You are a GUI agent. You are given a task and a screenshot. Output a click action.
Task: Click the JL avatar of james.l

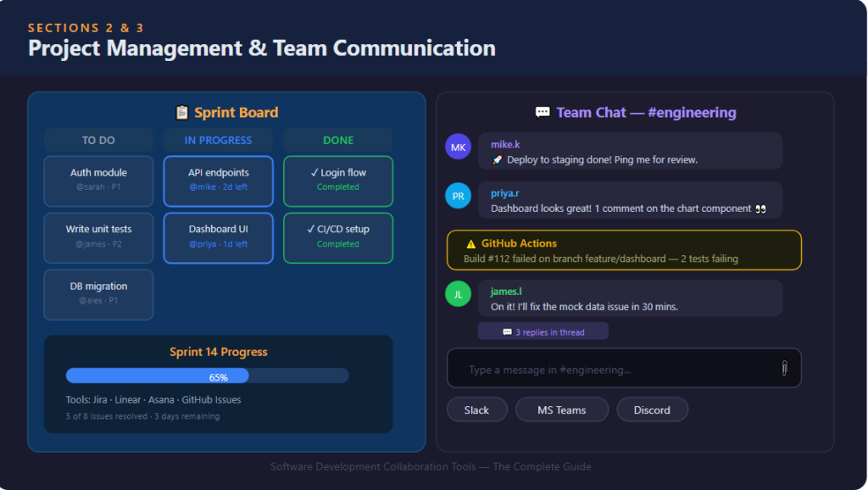point(459,294)
